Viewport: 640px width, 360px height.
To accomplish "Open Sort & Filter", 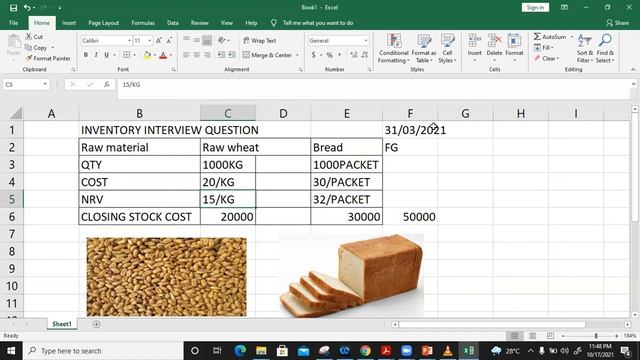I will (x=584, y=49).
